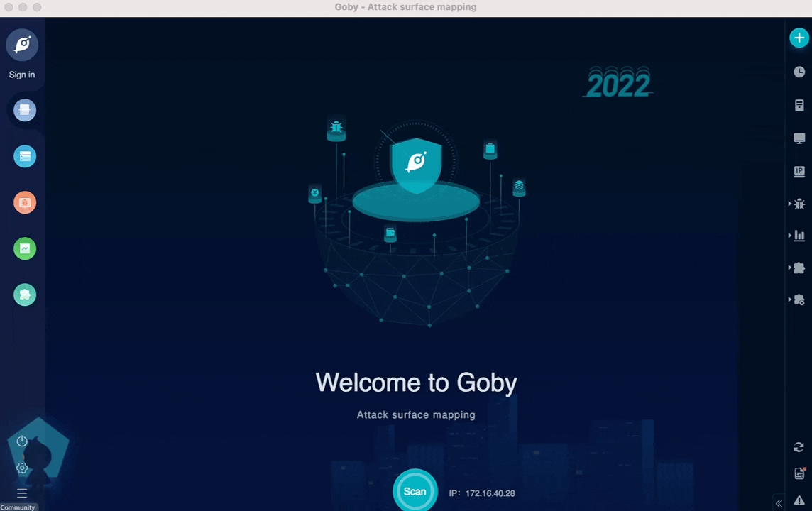Start a scan with the Scan button

tap(415, 491)
